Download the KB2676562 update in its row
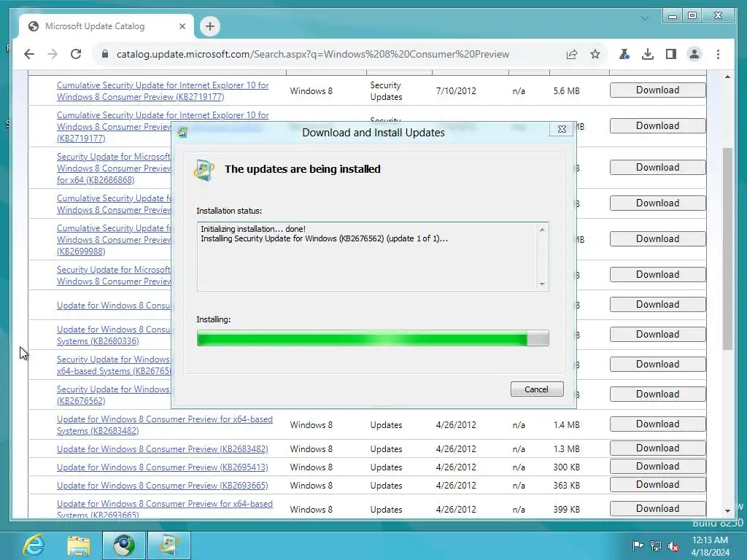Image resolution: width=747 pixels, height=560 pixels. 657,394
